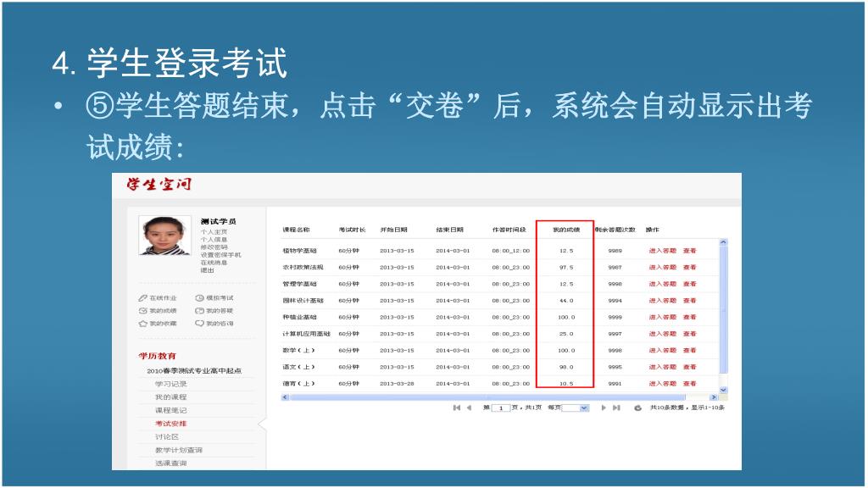Image resolution: width=868 pixels, height=488 pixels.
Task: Click scroll down arrow of table
Action: tap(723, 390)
